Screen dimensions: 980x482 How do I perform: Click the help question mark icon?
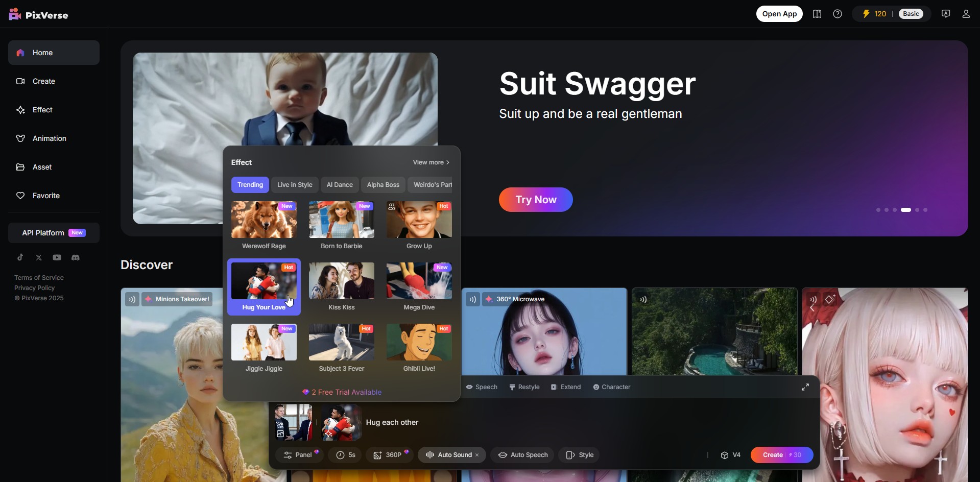pos(838,14)
